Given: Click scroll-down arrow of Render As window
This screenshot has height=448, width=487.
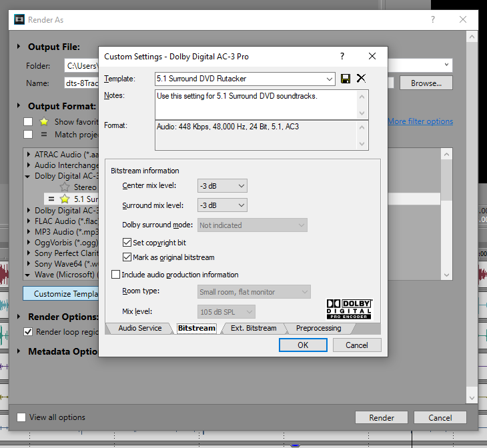Looking at the screenshot, I should [472, 398].
